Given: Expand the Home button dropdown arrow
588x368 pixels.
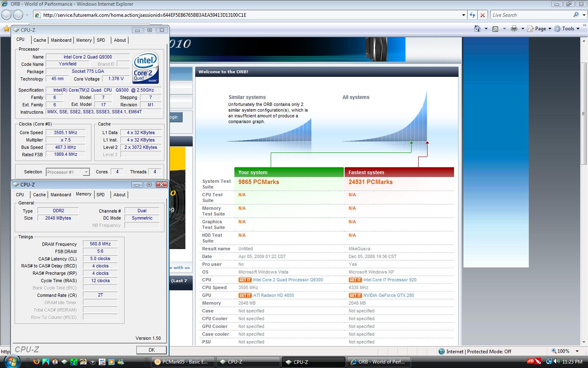Looking at the screenshot, I should 486,29.
